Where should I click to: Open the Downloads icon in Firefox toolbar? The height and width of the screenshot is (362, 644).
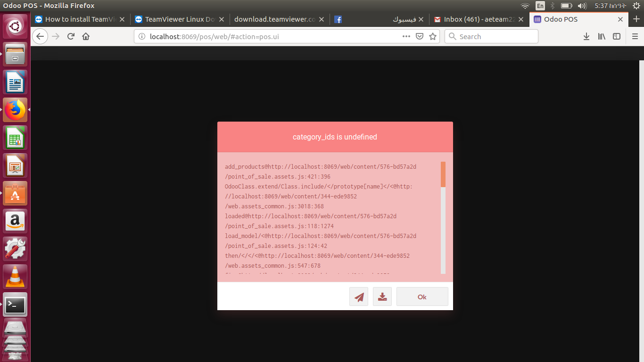[x=586, y=36]
